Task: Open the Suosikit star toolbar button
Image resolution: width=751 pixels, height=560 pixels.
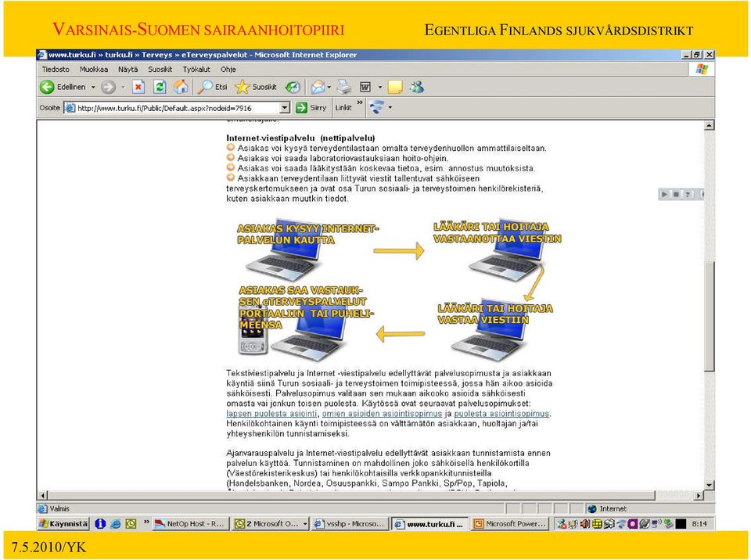Action: click(x=256, y=87)
